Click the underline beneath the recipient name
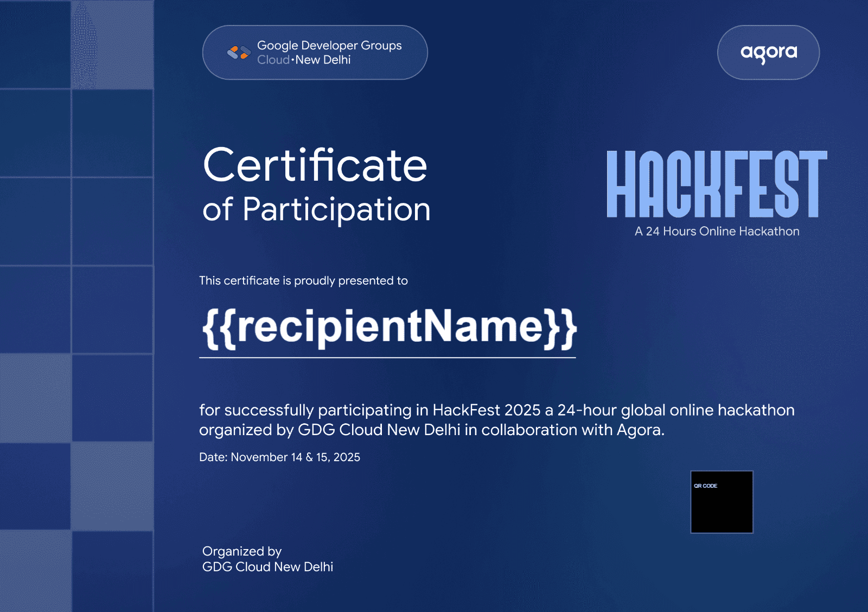Image resolution: width=868 pixels, height=612 pixels. 387,358
